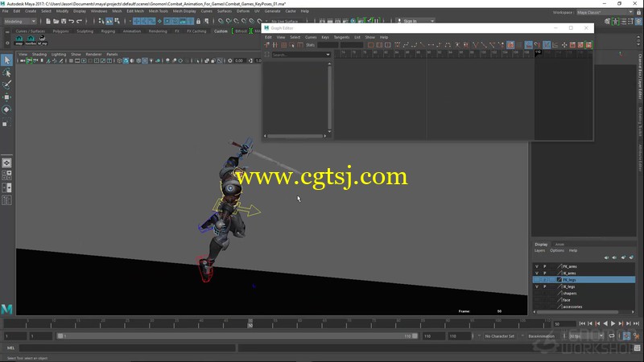Run the python shelf script icon
Screen dimensions: 644x362
point(43,39)
